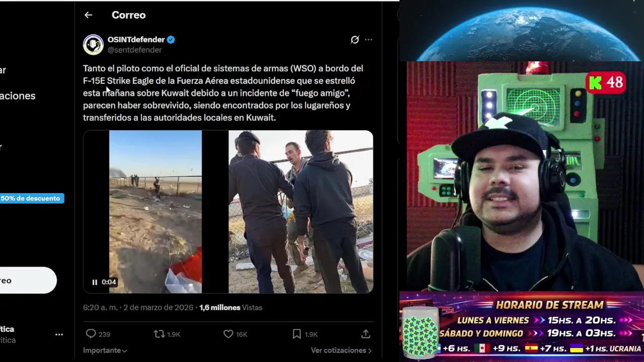Click the @sentdefender handle
Screen dimensions: 644x362
click(134, 50)
